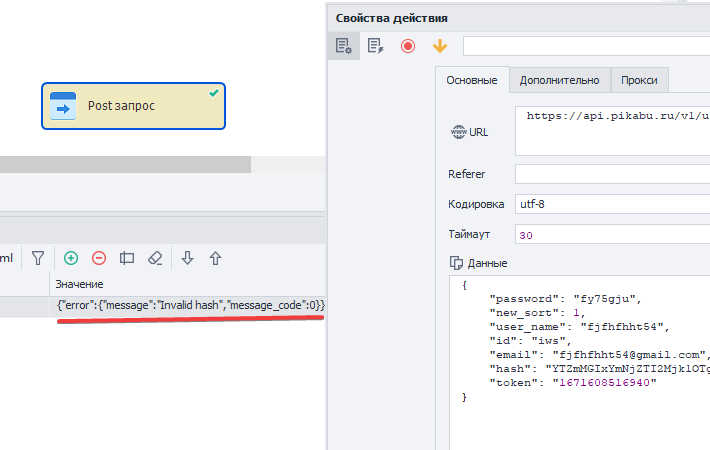
Task: Click the Referer input field
Action: coord(612,174)
